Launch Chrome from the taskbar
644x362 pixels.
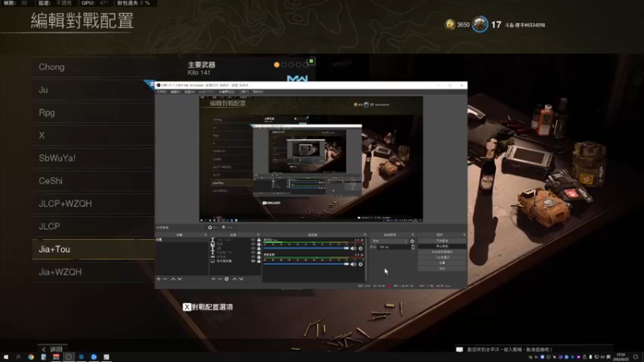click(31, 357)
